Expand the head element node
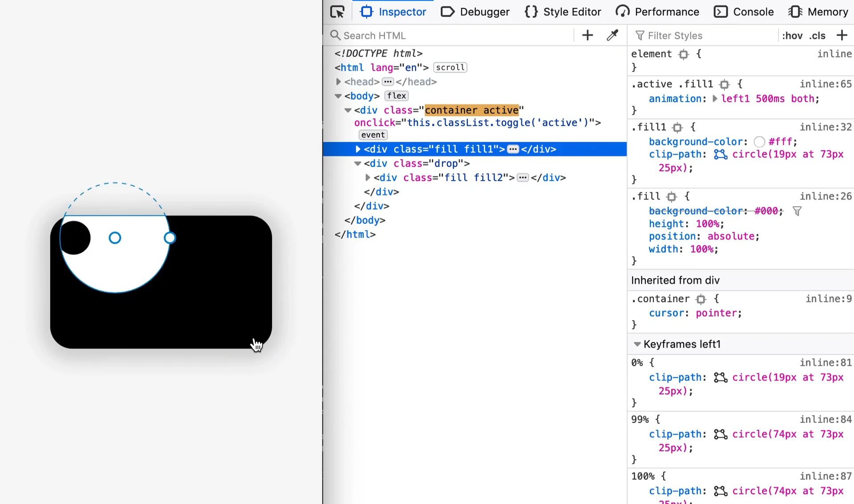 click(338, 82)
